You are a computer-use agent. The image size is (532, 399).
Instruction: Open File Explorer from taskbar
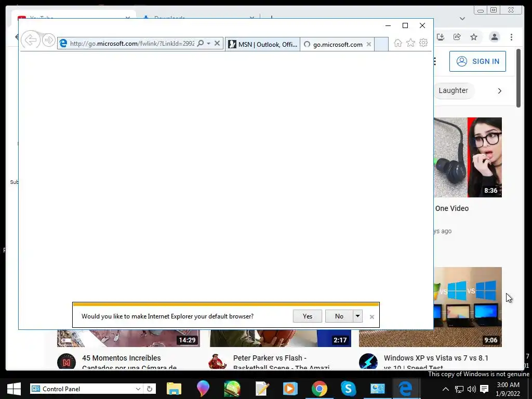coord(174,389)
